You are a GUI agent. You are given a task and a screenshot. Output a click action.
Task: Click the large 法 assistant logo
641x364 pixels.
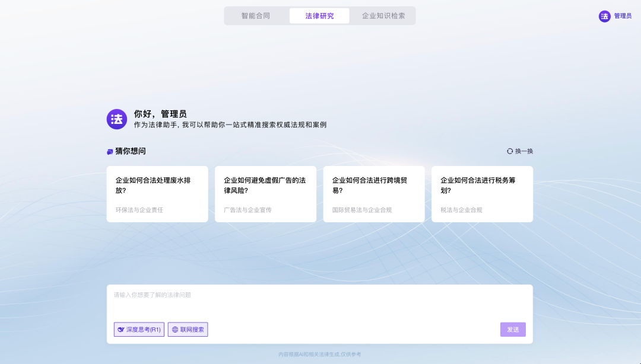[x=117, y=119]
